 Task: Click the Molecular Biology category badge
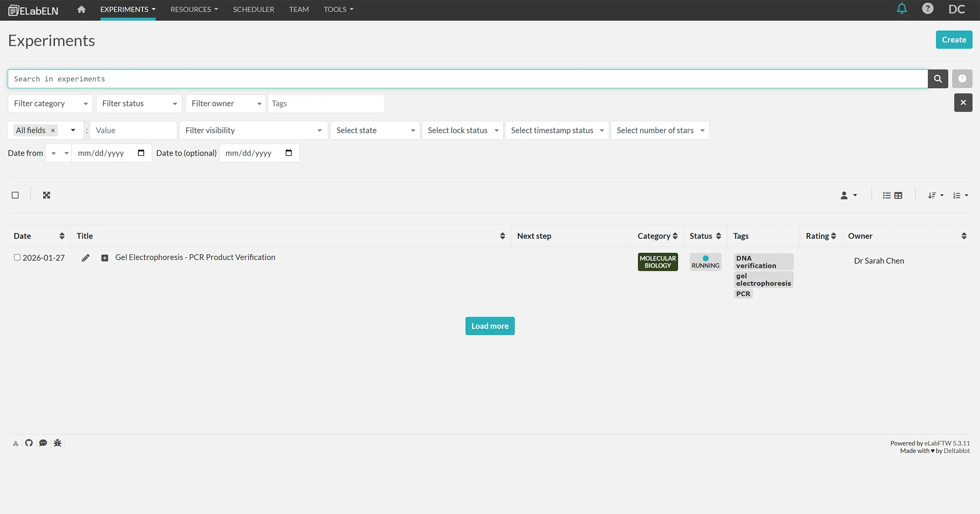[657, 262]
